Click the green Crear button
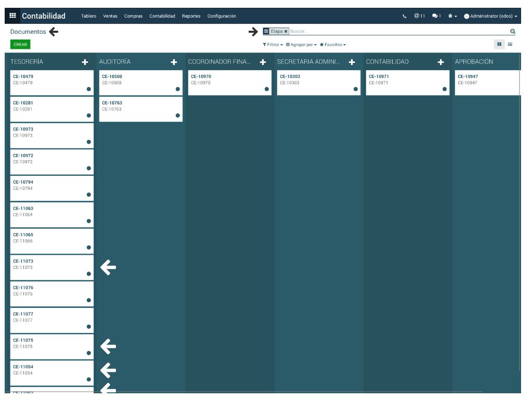This screenshot has height=399, width=532. coord(20,45)
